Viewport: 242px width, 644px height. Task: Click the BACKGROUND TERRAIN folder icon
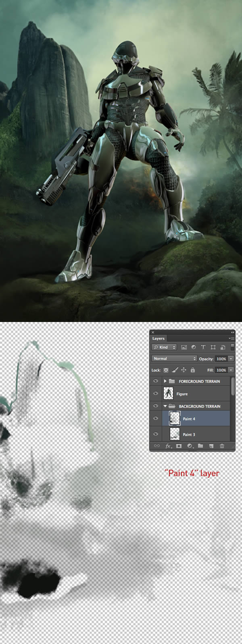pos(172,406)
